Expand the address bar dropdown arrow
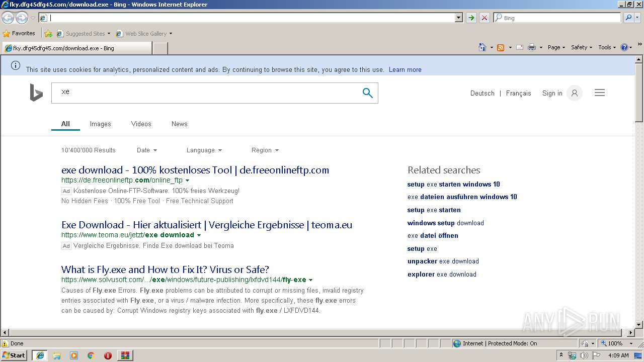644x362 pixels. [458, 18]
